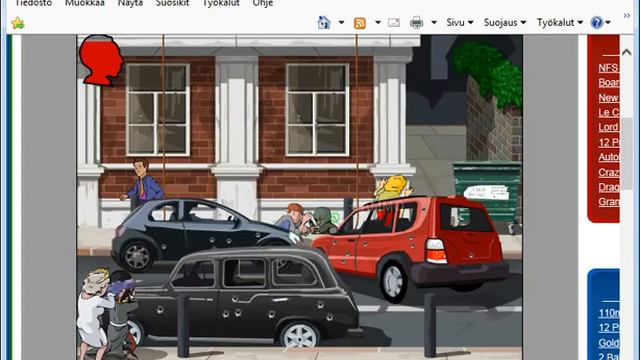Go to the home page icon
640x360 pixels.
pos(324,22)
